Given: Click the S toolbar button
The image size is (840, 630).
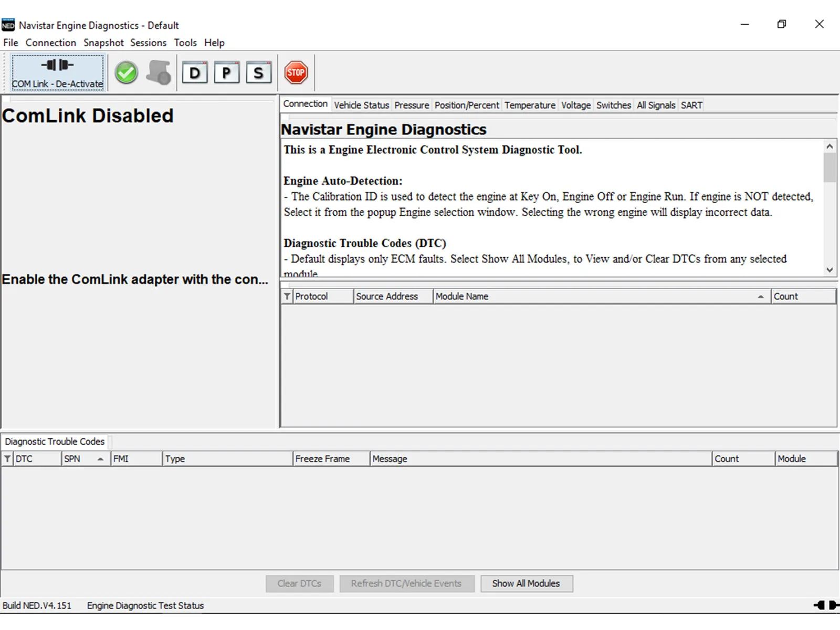Looking at the screenshot, I should point(258,72).
